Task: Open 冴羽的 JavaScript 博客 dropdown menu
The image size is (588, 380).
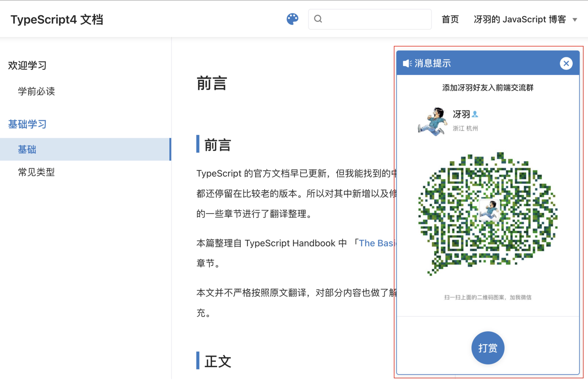Action: [525, 19]
